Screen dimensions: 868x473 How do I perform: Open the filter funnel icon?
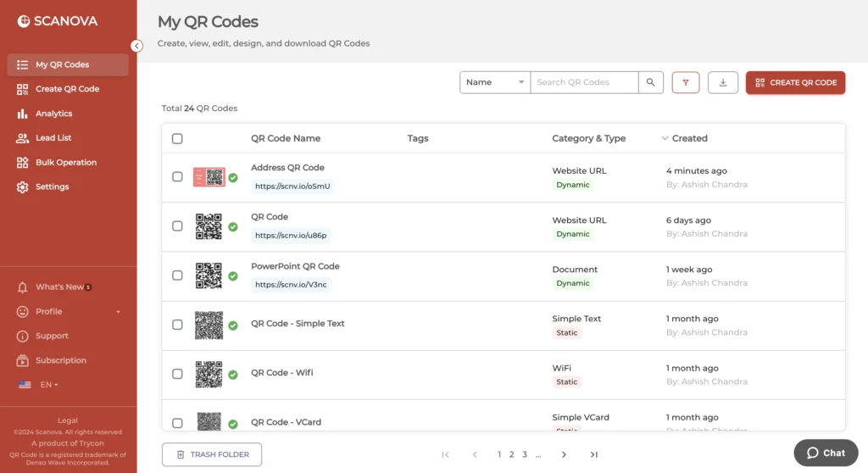pos(685,82)
